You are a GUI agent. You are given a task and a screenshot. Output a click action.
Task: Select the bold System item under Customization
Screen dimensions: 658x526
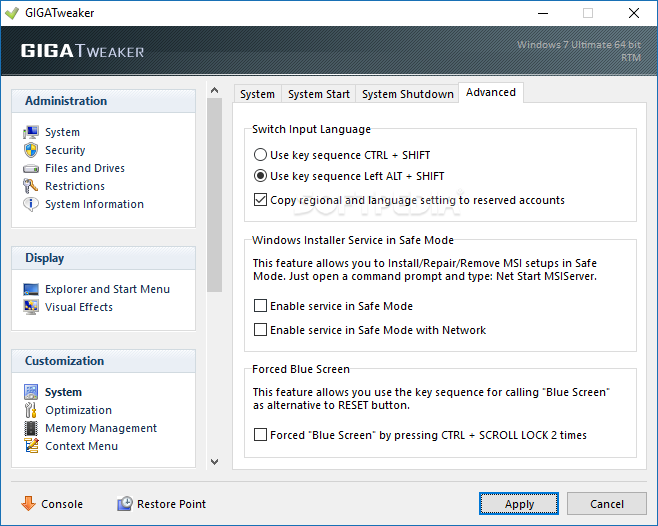63,392
